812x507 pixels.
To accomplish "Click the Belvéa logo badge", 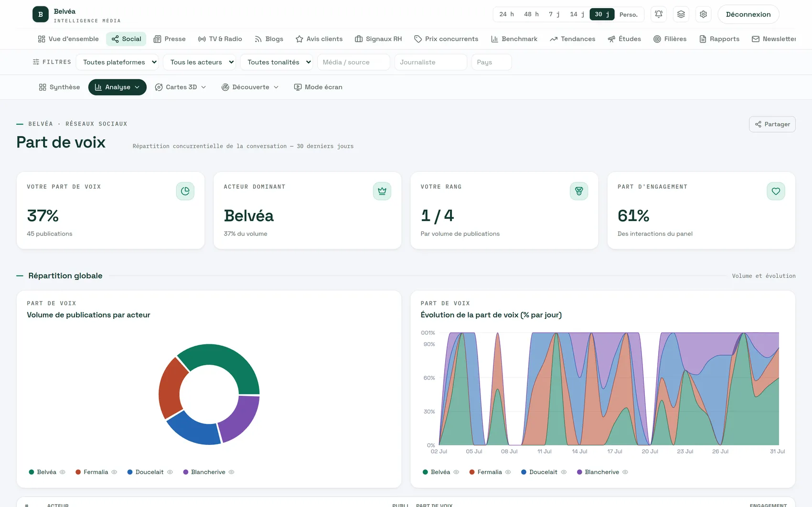I will click(41, 14).
